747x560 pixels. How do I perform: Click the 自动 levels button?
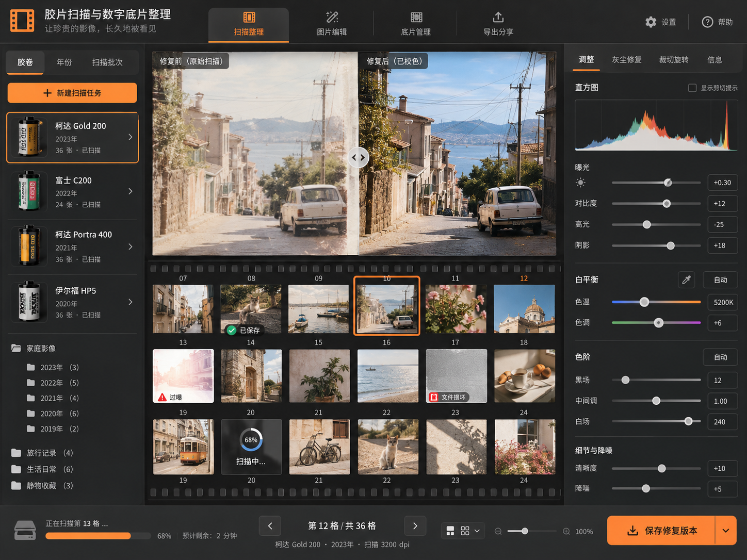tap(721, 357)
